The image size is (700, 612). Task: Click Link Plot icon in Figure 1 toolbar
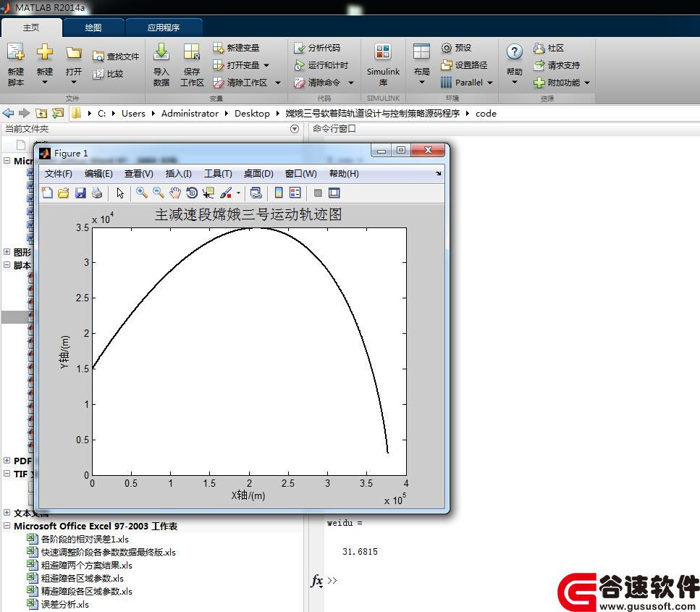coord(256,193)
